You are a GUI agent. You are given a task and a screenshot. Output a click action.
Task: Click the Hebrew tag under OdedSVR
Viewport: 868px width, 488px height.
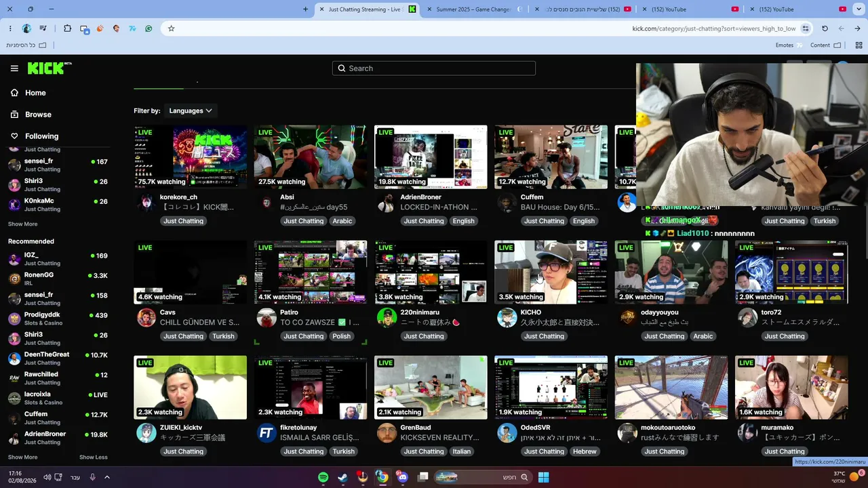coord(585,451)
